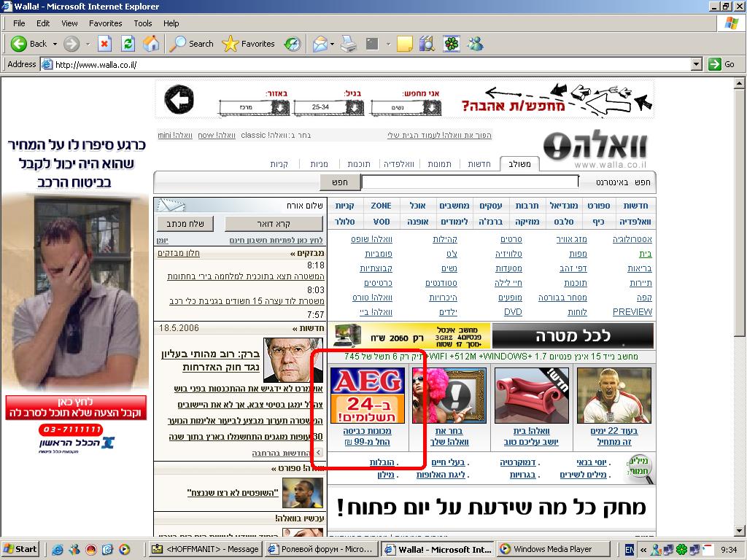Open the Edit menu
This screenshot has width=747, height=560.
(43, 23)
